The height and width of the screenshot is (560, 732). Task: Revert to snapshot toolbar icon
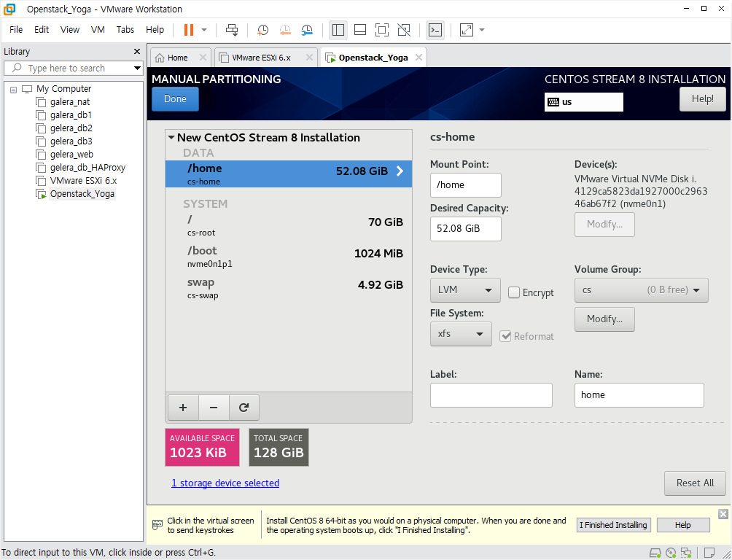click(x=285, y=30)
